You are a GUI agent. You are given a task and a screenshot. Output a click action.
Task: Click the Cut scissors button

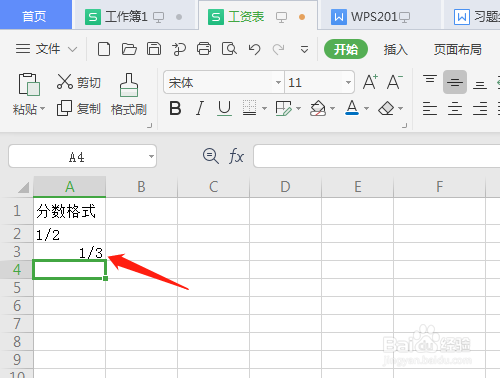click(78, 82)
